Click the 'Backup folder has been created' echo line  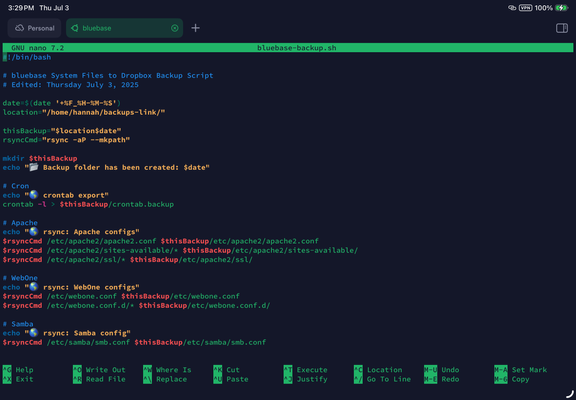pyautogui.click(x=106, y=167)
